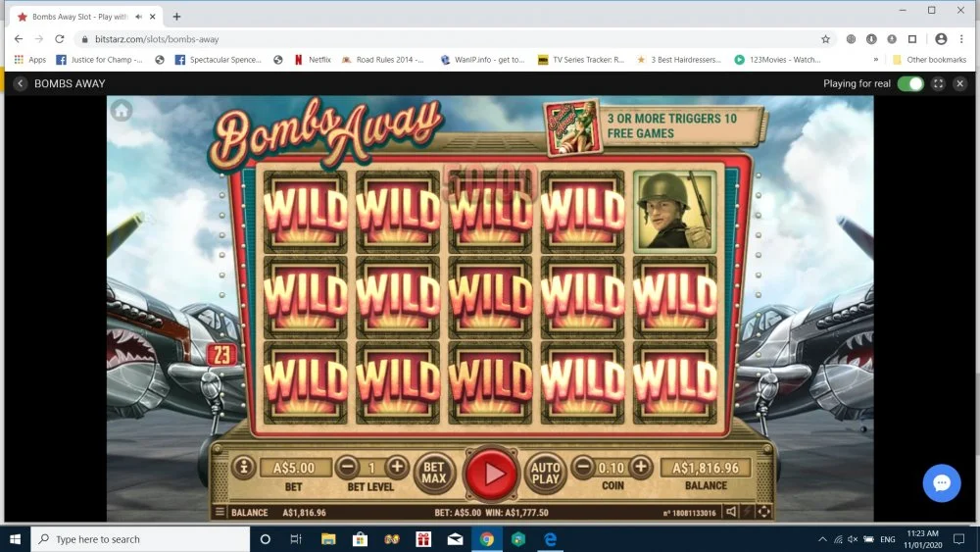Click the A$1,816.96 balance display
This screenshot has width=980, height=552.
pyautogui.click(x=706, y=468)
